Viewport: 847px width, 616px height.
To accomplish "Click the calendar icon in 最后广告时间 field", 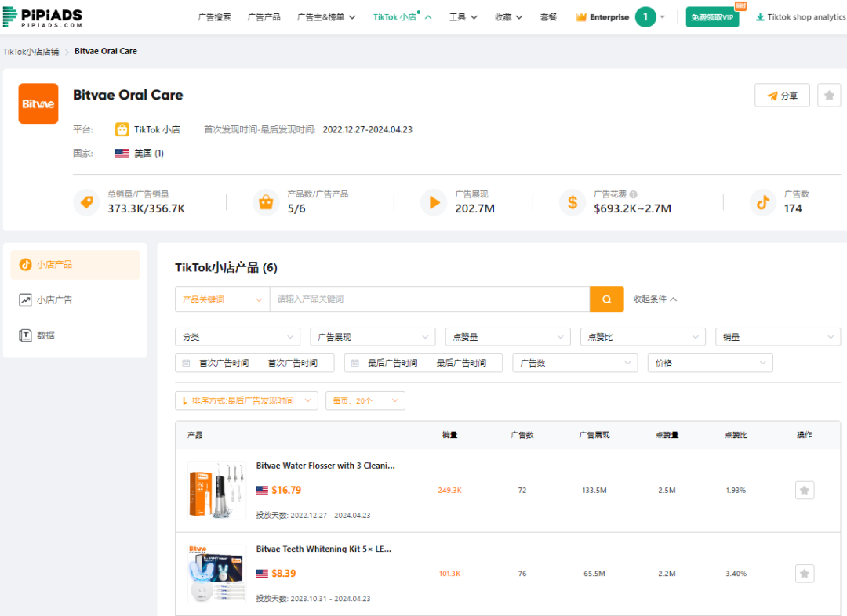I will tap(355, 364).
